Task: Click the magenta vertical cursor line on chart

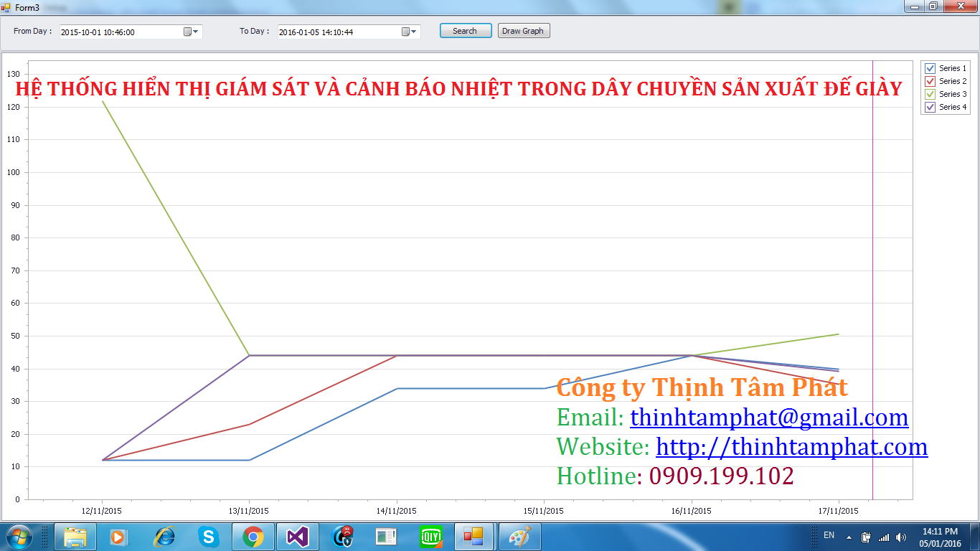Action: pyautogui.click(x=872, y=287)
